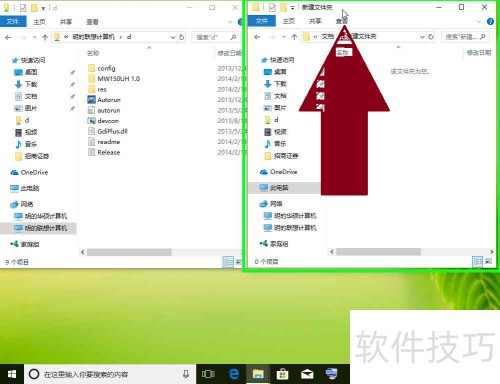Expand the ribbon in left d window
Screen dimensions: 500x384
tap(230, 22)
